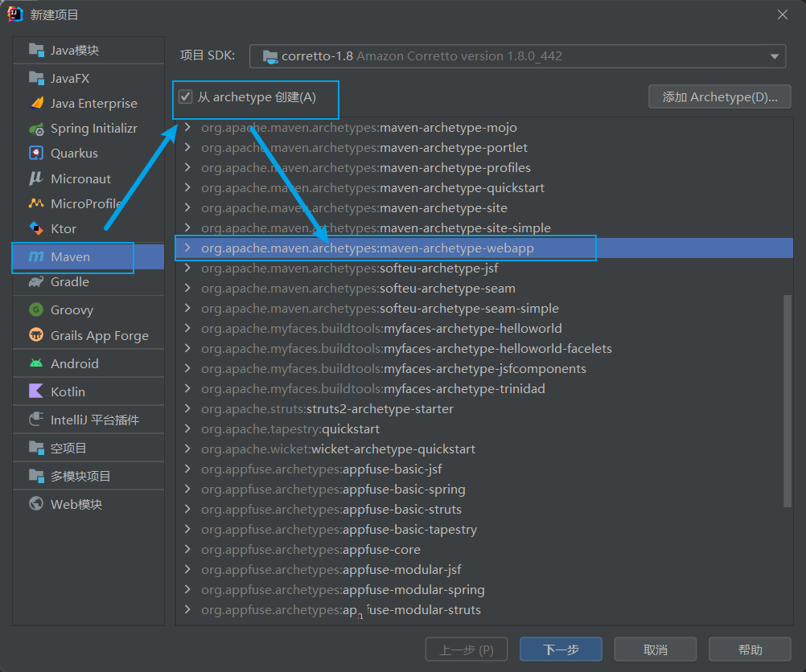Screen dimensions: 806x672
Task: Select myfaces-archetype-trinidad row
Action: (483, 388)
